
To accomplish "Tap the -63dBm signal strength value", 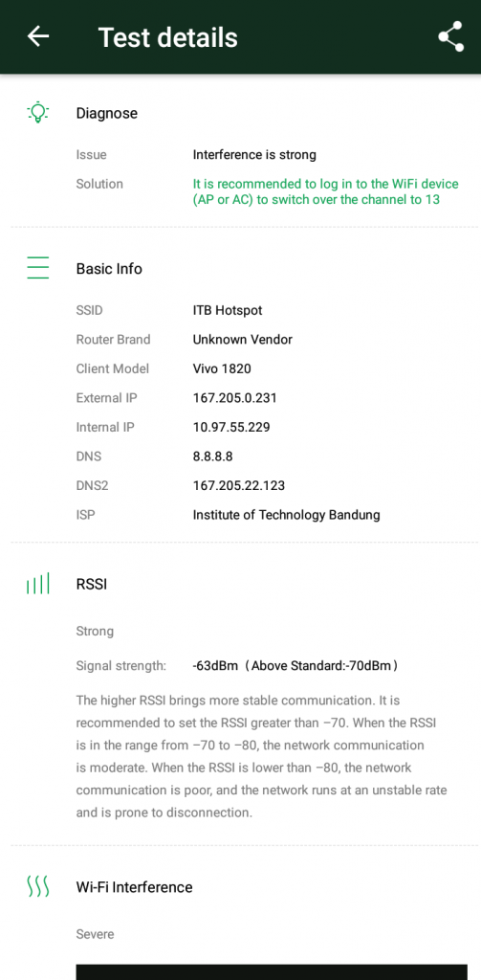I will tap(215, 666).
